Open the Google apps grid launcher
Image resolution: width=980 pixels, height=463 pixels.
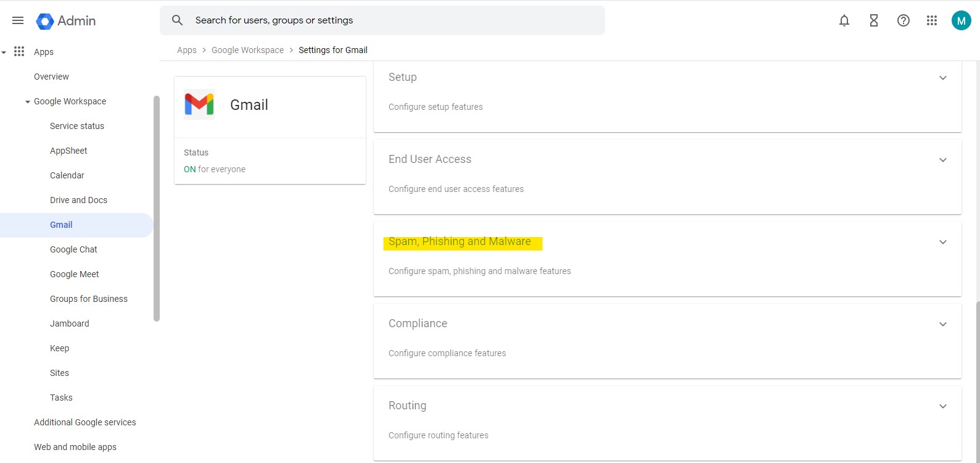click(x=932, y=20)
